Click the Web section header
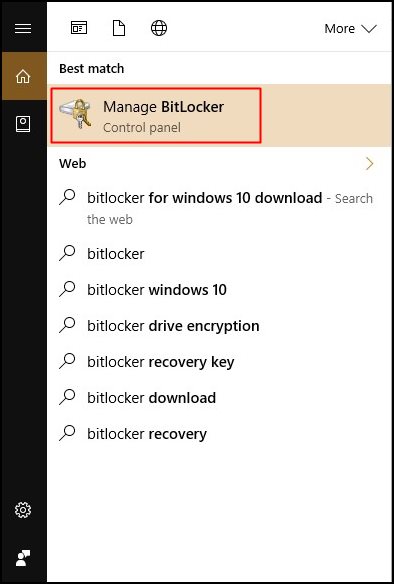The height and width of the screenshot is (584, 394). 73,164
